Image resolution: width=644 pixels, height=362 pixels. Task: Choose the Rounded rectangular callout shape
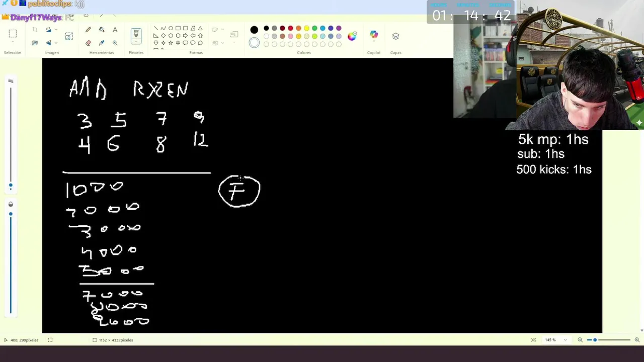point(185,43)
